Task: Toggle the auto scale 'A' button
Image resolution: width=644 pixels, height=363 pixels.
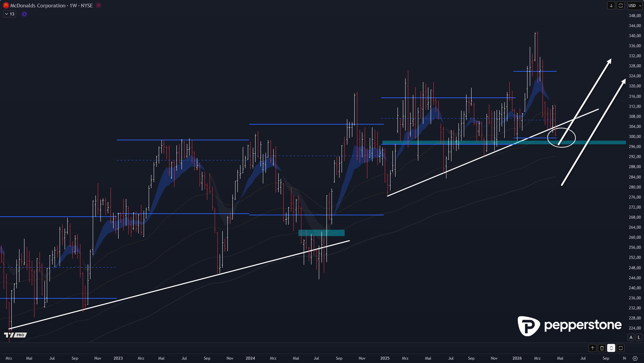Action: tap(631, 337)
